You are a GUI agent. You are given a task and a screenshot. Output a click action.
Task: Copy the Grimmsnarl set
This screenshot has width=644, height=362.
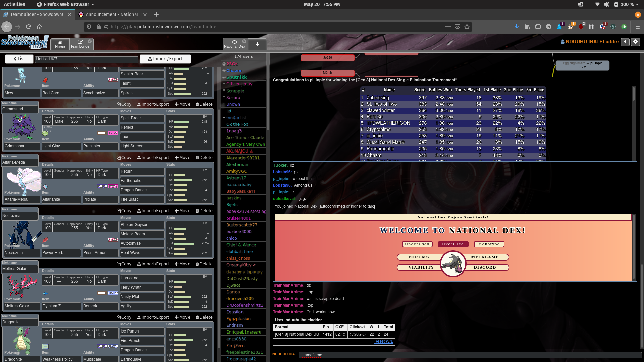pyautogui.click(x=124, y=104)
